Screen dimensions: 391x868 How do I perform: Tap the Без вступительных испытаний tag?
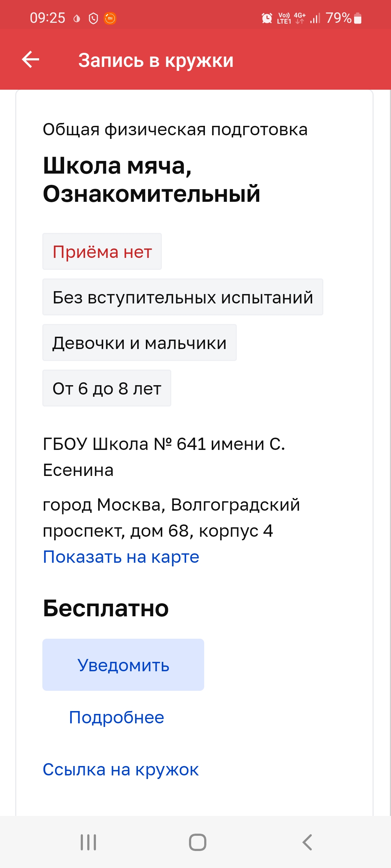point(182,297)
